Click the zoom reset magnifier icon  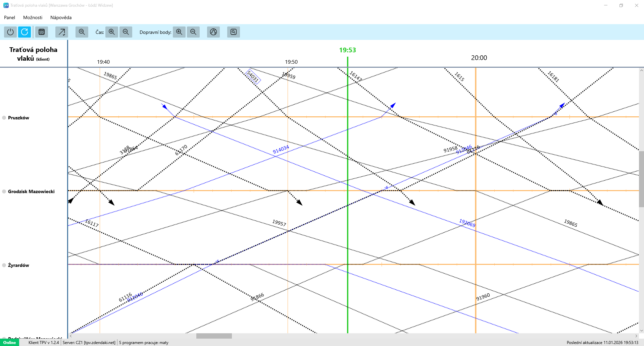pos(82,32)
